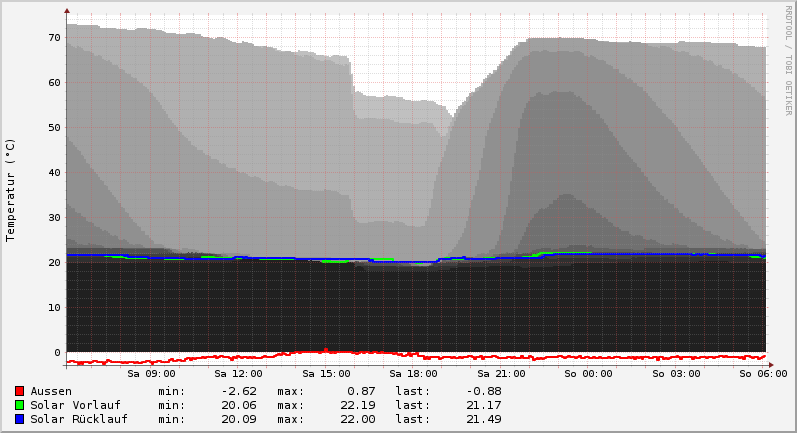Click the So 00:00 time axis label

point(589,374)
